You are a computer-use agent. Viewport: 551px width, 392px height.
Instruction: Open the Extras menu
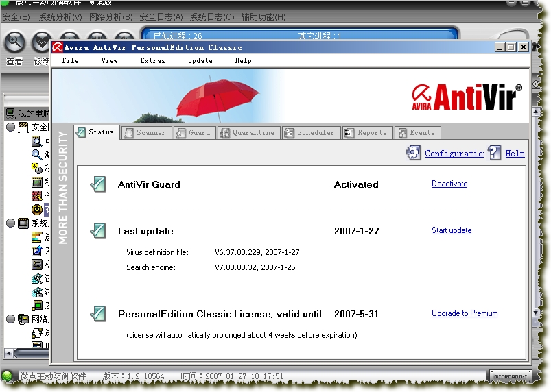152,61
